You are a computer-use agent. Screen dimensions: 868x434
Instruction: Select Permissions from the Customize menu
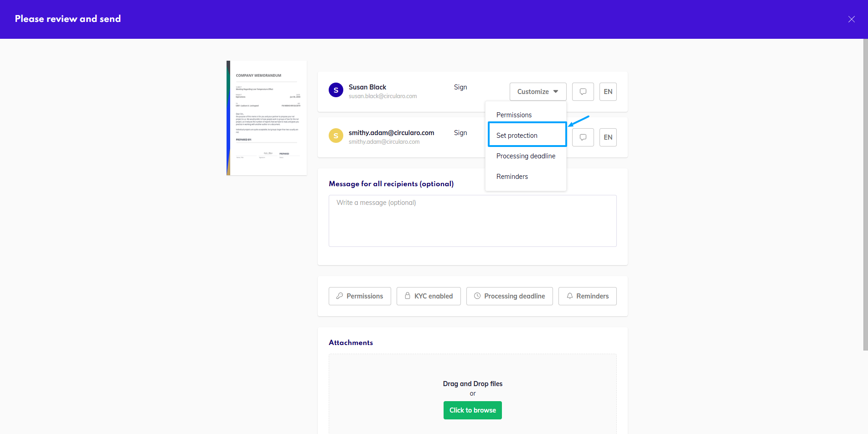[x=514, y=115]
